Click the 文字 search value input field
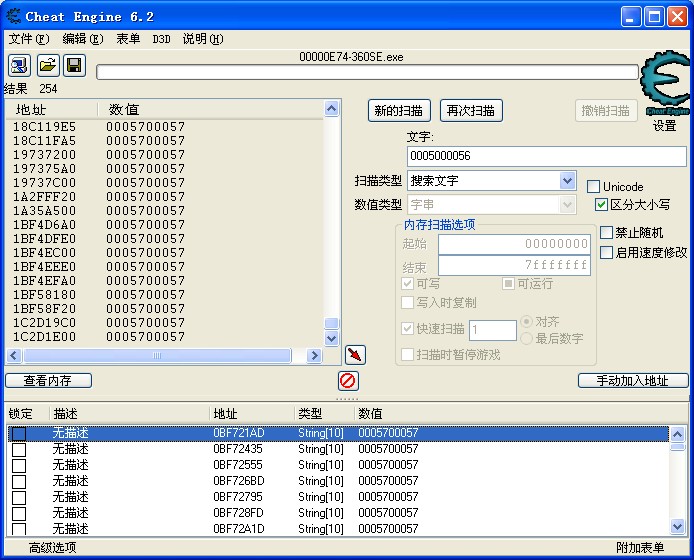The image size is (694, 560). [x=546, y=157]
